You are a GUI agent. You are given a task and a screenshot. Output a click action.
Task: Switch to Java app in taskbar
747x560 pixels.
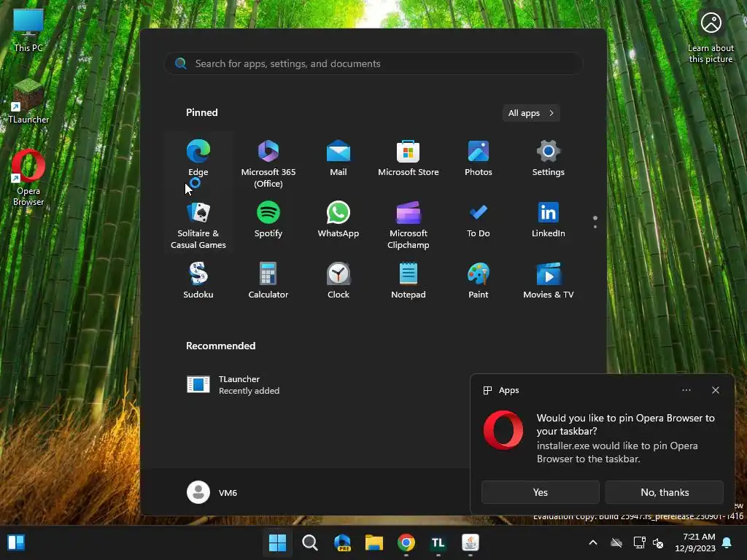pyautogui.click(x=471, y=542)
